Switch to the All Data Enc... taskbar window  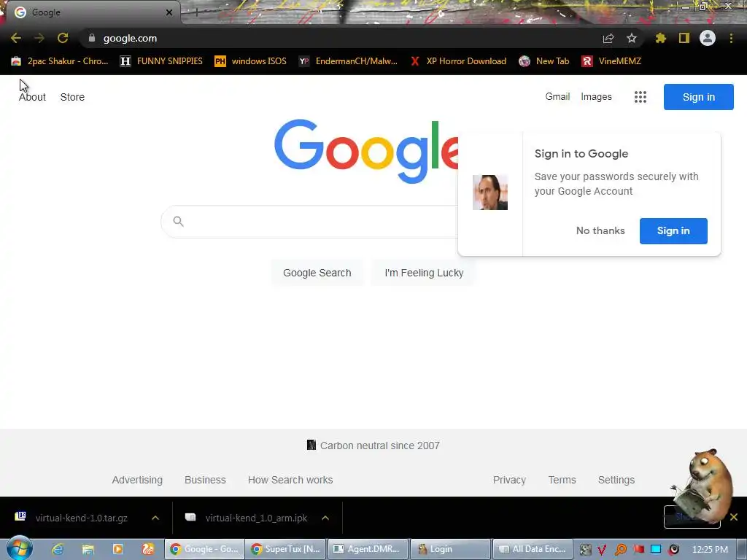point(533,549)
